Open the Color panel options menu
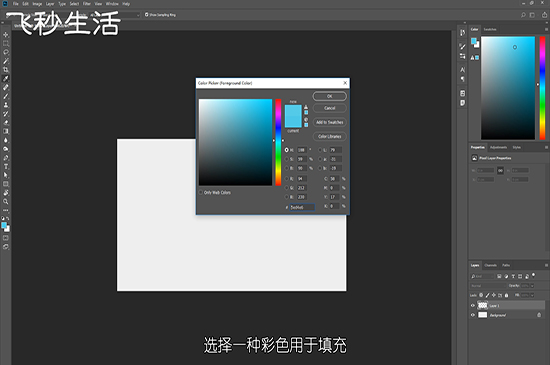 (x=546, y=29)
